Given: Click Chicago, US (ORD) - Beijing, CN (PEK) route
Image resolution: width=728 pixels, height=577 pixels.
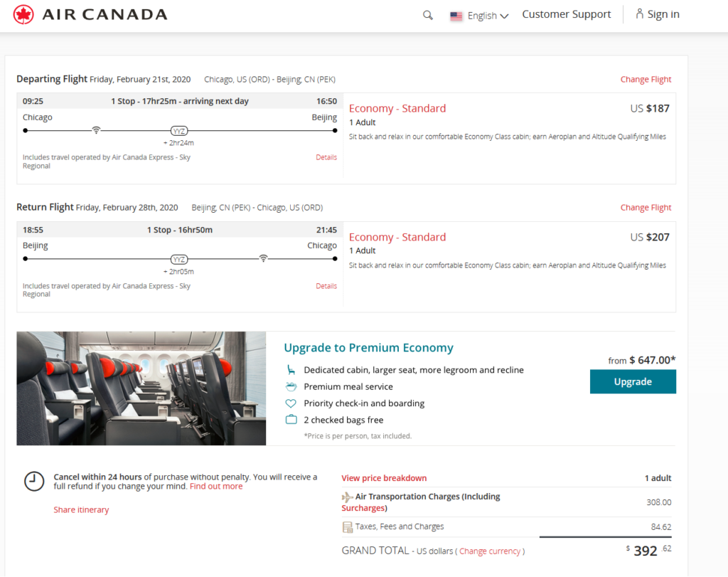Looking at the screenshot, I should [269, 80].
